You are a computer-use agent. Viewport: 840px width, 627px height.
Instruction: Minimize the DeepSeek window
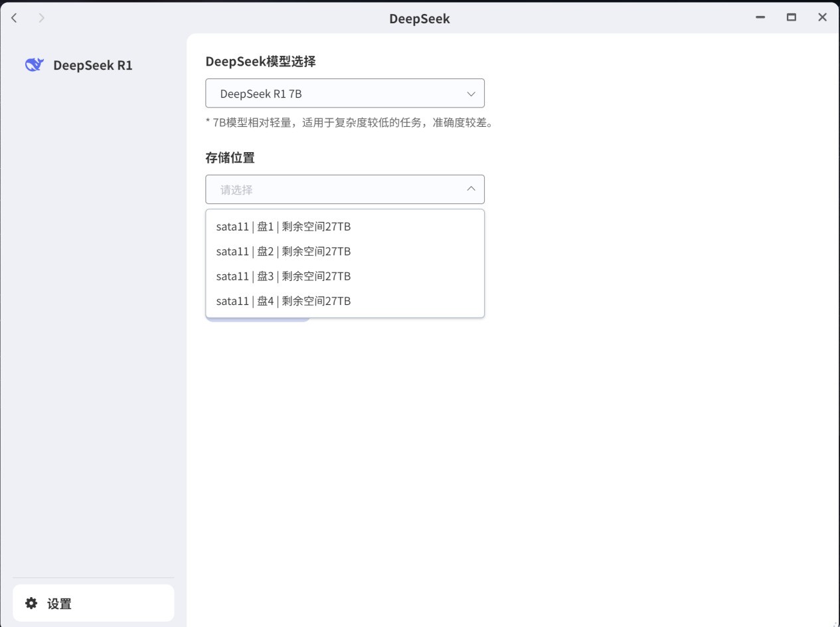point(760,18)
